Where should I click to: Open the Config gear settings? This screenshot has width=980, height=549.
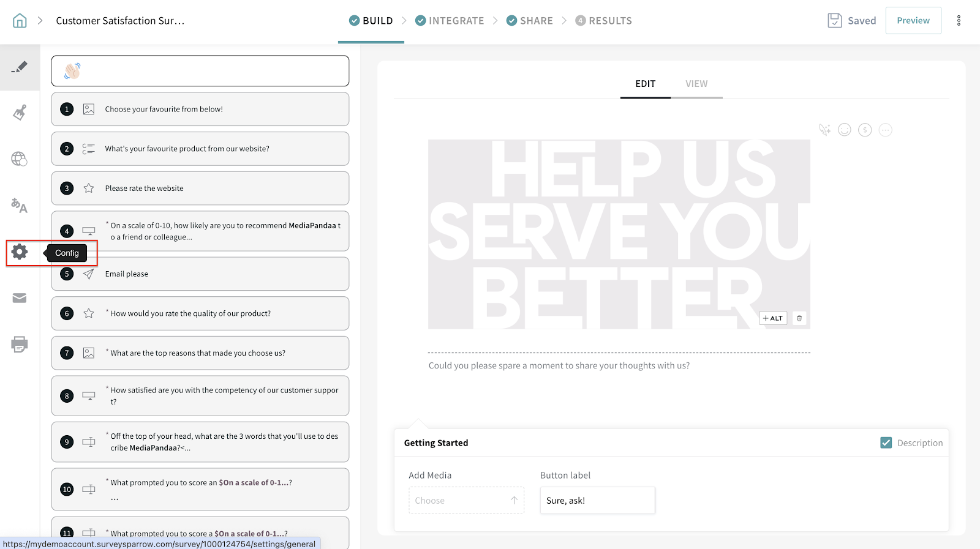coord(20,252)
